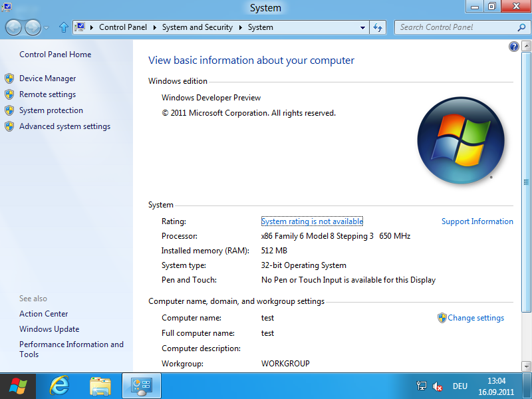Select System and Security in breadcrumb
The image size is (532, 399).
[x=198, y=28]
